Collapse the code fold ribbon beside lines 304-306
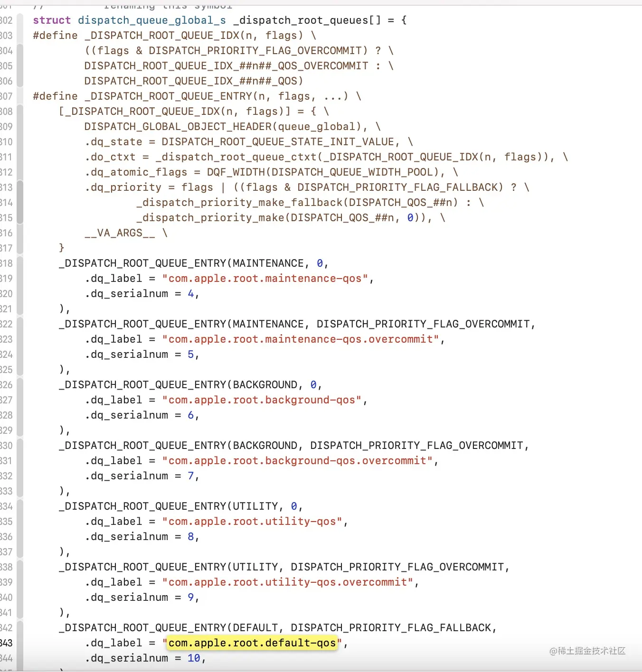Image resolution: width=642 pixels, height=672 pixels. pos(20,66)
